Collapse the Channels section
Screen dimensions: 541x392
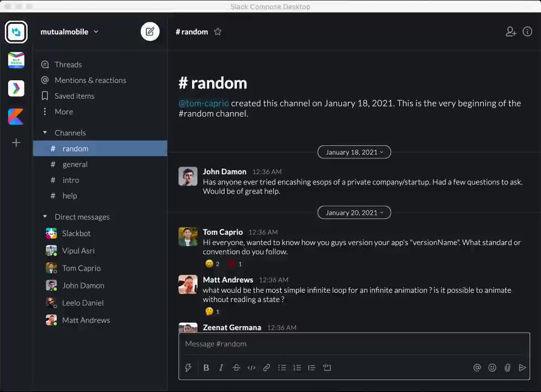pos(45,132)
